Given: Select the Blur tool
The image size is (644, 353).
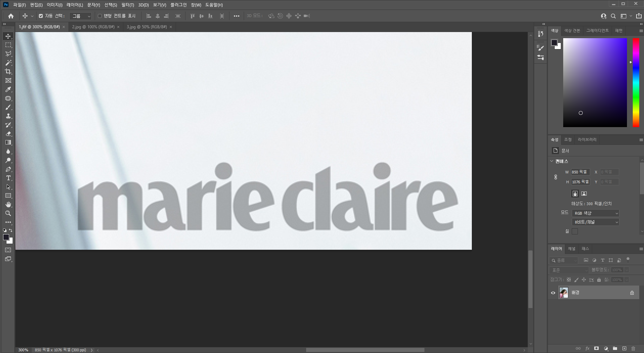Looking at the screenshot, I should click(x=8, y=151).
